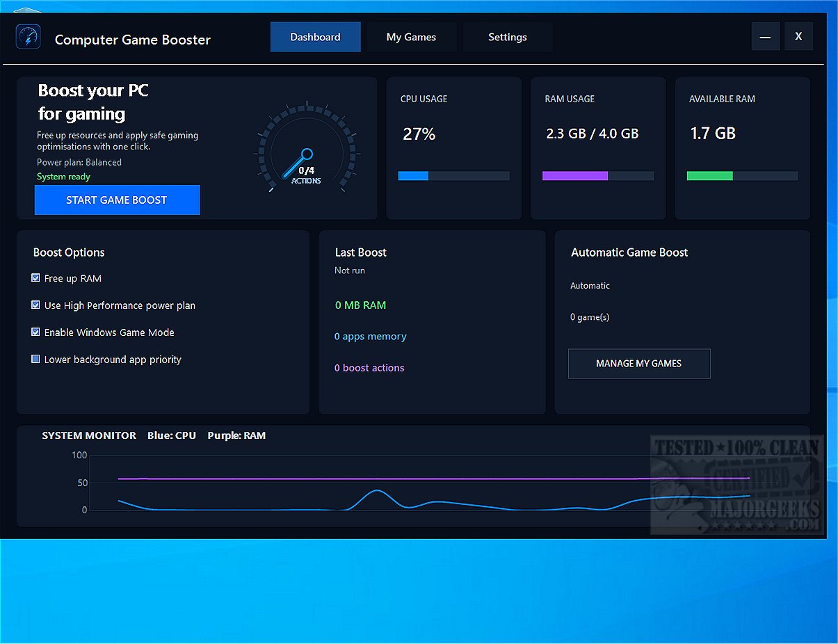The width and height of the screenshot is (838, 644).
Task: Click the 27% CPU usage value
Action: point(419,134)
